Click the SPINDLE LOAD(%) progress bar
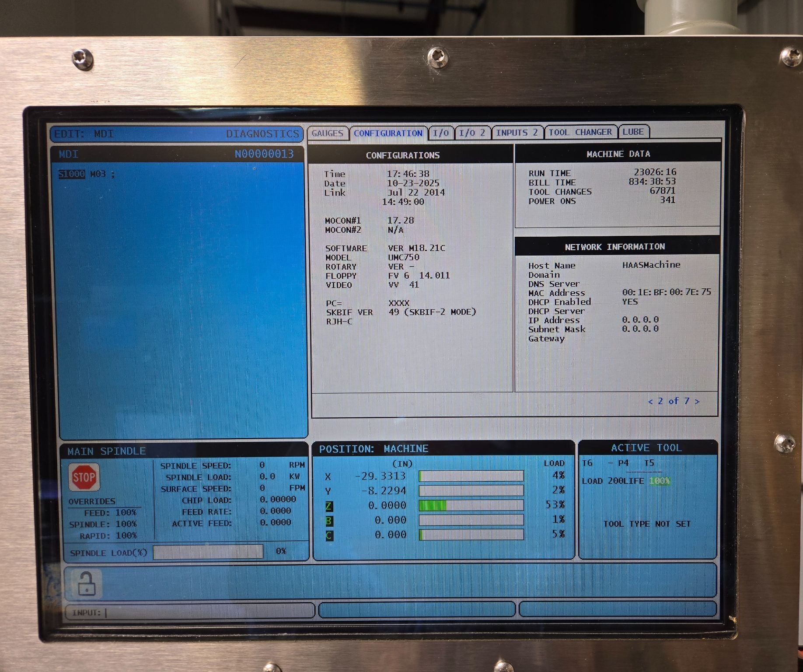The height and width of the screenshot is (672, 803). 208,552
